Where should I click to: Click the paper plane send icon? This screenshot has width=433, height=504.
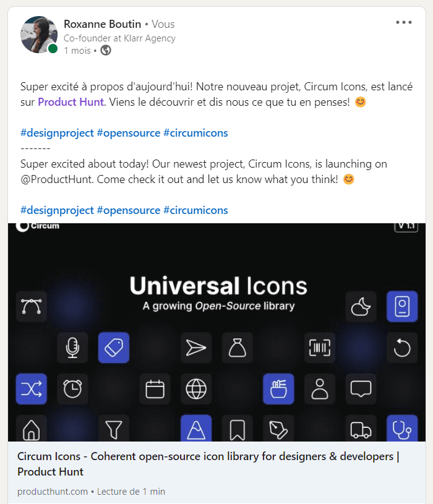(196, 348)
